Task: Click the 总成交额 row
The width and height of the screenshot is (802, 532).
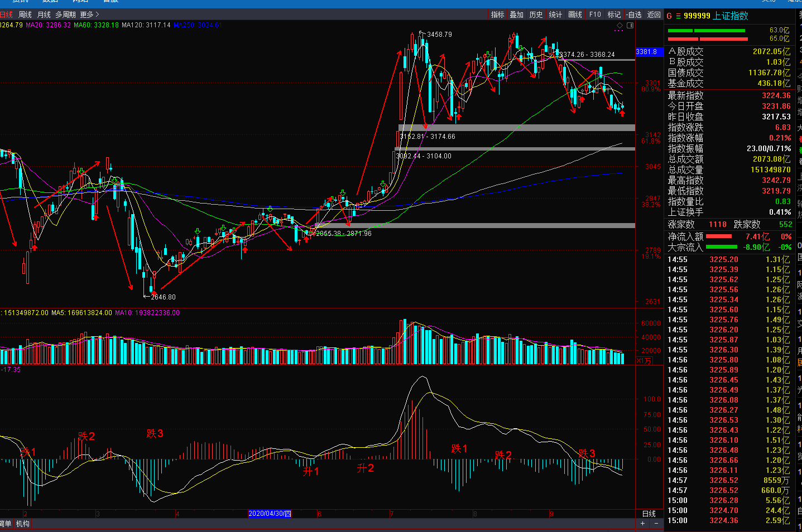Action: (x=729, y=159)
